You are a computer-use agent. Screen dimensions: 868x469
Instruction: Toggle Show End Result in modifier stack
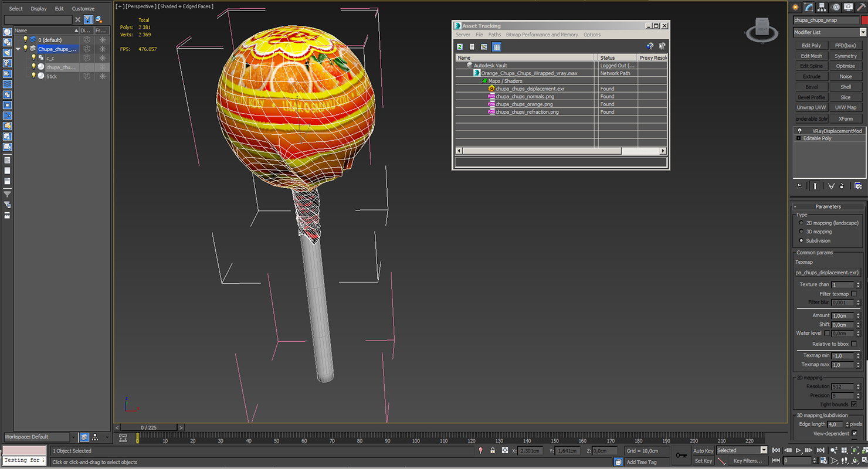[x=815, y=186]
